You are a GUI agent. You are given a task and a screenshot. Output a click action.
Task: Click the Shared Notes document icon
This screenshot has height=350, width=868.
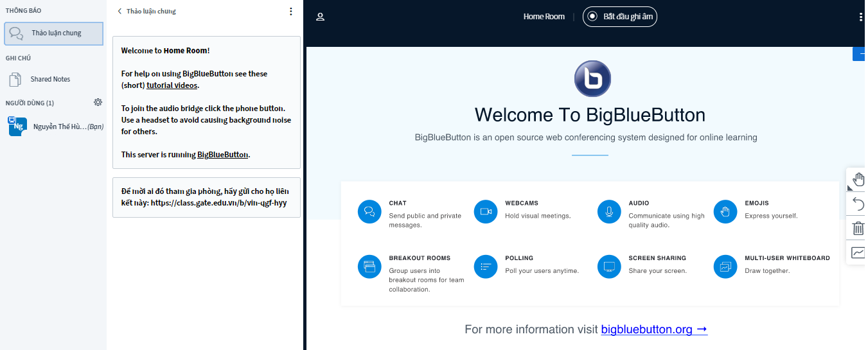coord(15,80)
